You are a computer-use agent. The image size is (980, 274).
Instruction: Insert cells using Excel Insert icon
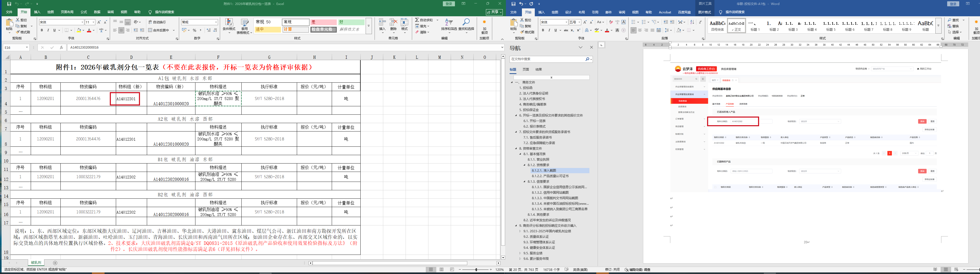382,25
